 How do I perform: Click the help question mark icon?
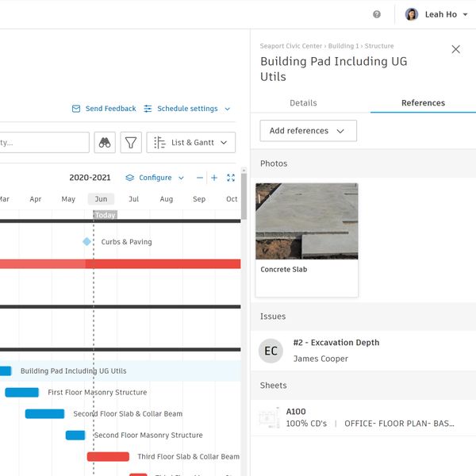tap(377, 14)
